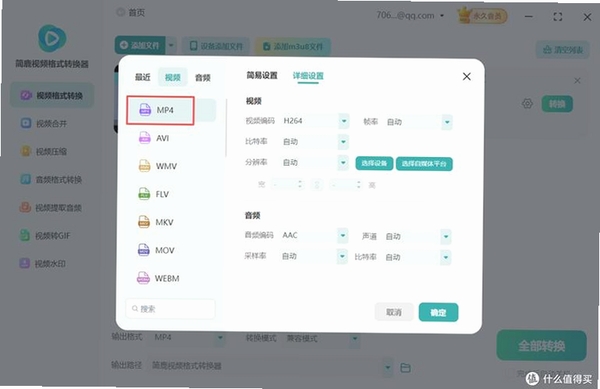Click 添加m3u8文件 button

[x=293, y=47]
